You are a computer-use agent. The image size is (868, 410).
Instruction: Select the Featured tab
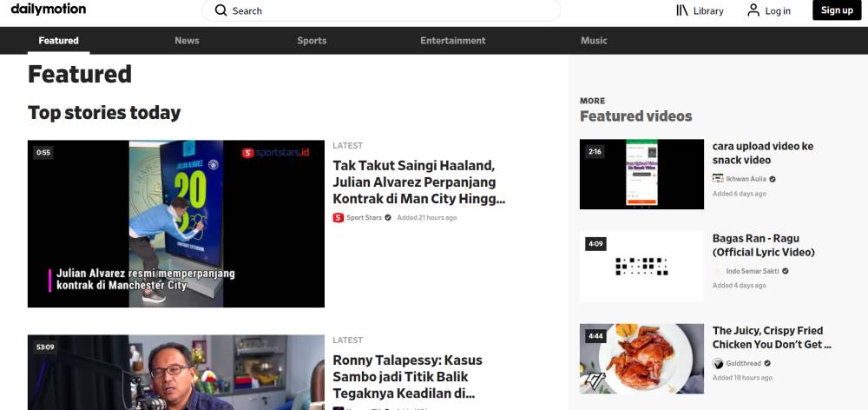[59, 41]
